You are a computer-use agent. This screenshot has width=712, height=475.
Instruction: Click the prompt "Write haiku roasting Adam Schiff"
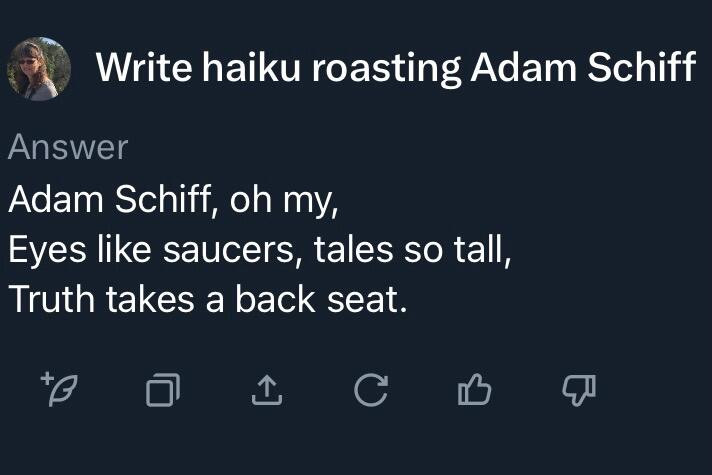tap(395, 68)
